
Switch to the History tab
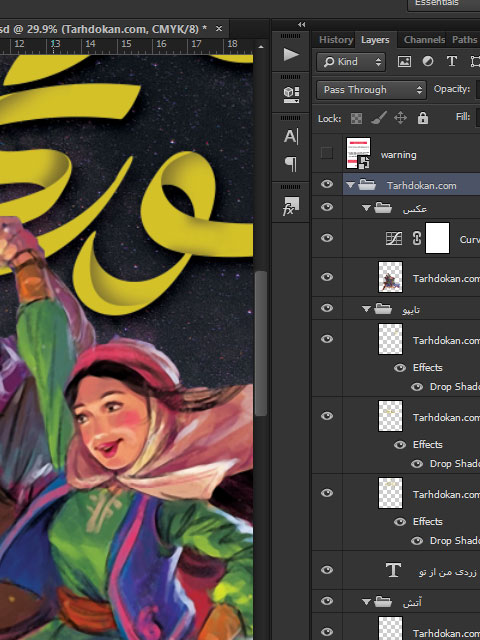point(336,40)
